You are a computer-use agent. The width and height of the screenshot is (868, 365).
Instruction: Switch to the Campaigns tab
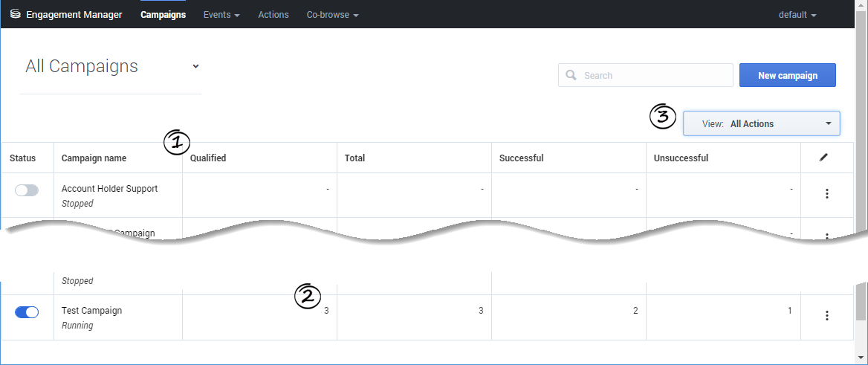point(163,15)
